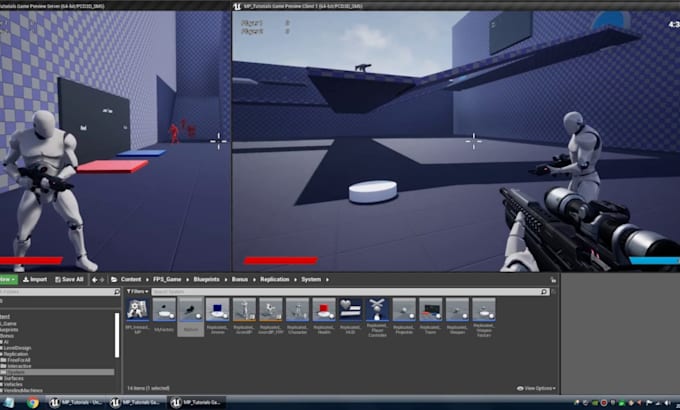Select the Replicated Character asset
The height and width of the screenshot is (410, 680).
click(298, 316)
